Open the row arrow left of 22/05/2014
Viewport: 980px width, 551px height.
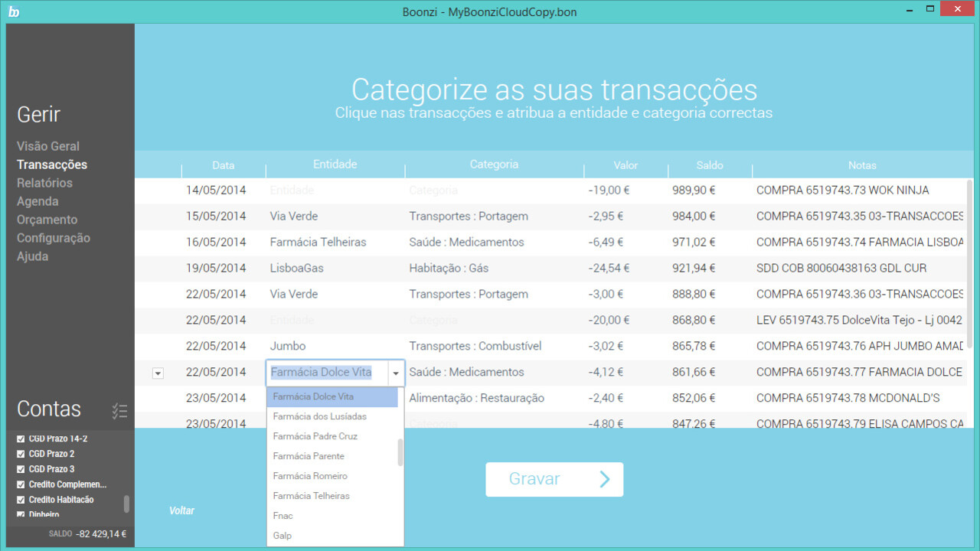click(158, 373)
